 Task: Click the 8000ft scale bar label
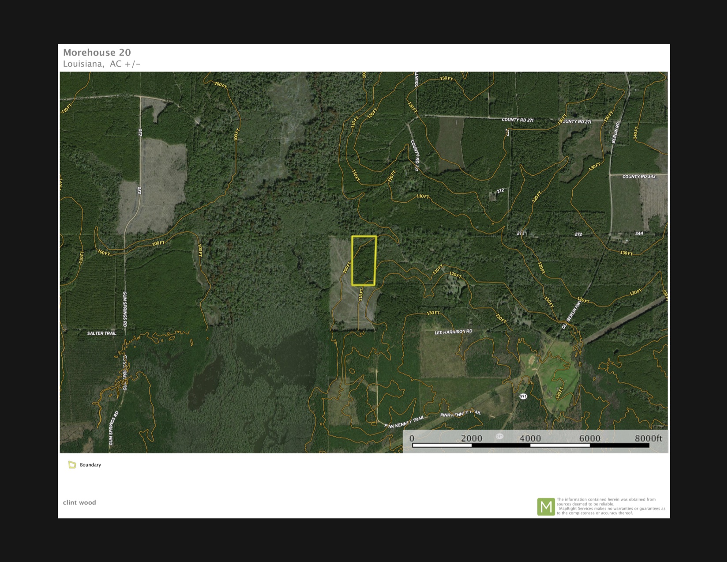(648, 438)
